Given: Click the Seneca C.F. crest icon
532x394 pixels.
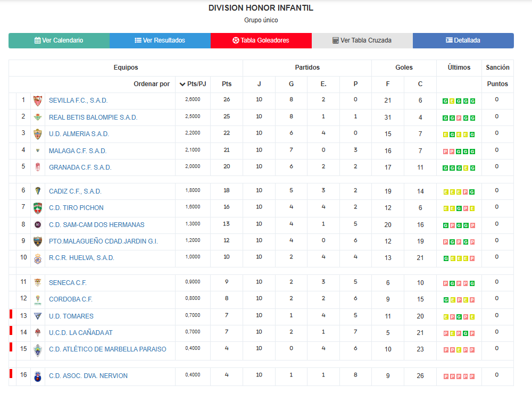Looking at the screenshot, I should coord(38,282).
